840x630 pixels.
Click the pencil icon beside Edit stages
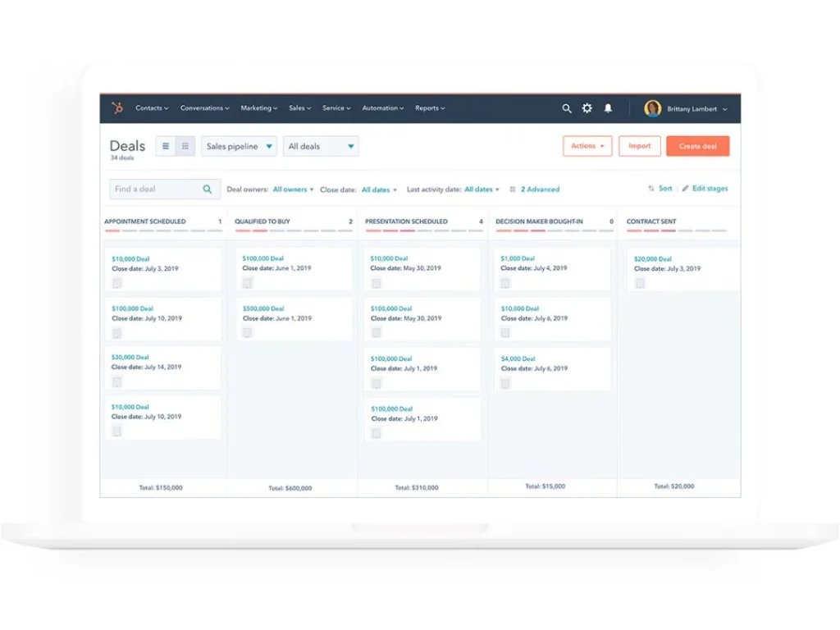point(684,189)
